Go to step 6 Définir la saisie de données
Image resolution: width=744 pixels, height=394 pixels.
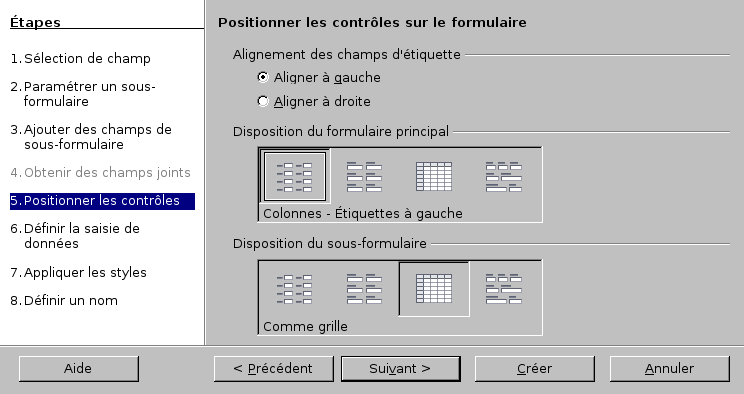pyautogui.click(x=75, y=235)
